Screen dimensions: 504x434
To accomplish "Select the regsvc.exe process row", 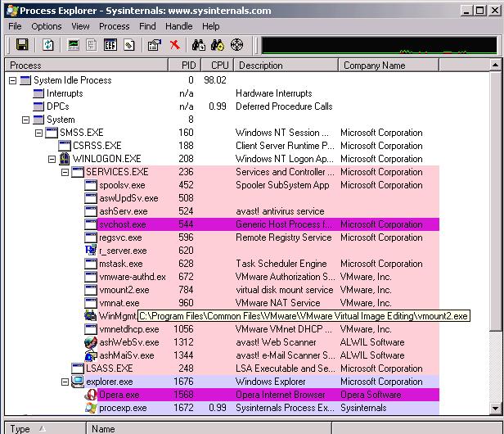I will 262,237.
